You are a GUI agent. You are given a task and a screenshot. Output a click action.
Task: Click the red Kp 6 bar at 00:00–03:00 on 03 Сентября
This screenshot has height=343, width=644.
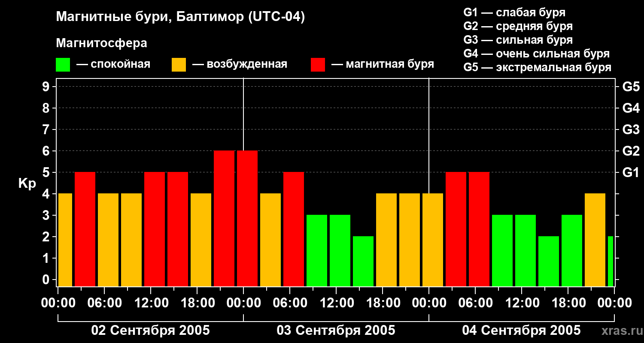[247, 218]
